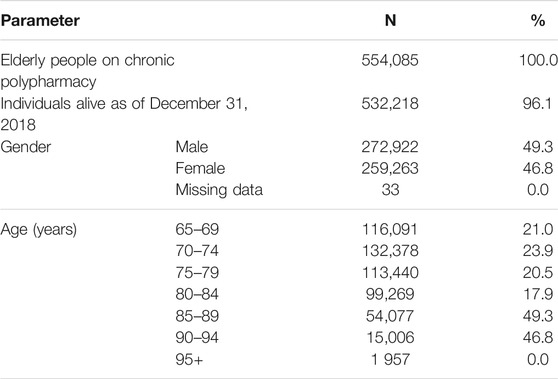
Task: Click the value 532,218
Action: click(x=390, y=104)
